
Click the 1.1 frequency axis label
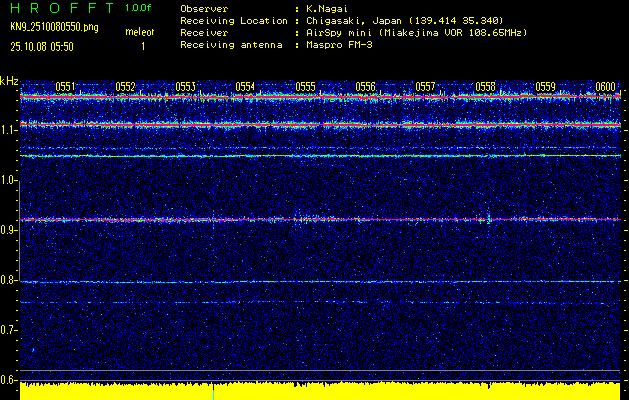(9, 130)
